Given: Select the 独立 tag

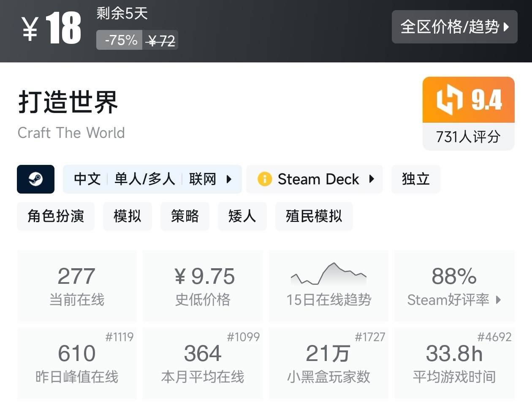Looking at the screenshot, I should (416, 179).
